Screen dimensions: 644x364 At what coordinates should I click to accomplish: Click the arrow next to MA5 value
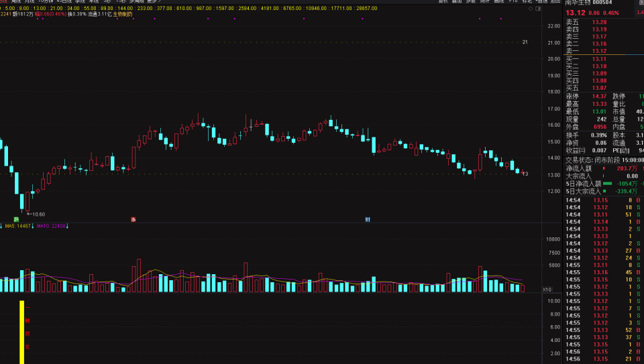34,226
